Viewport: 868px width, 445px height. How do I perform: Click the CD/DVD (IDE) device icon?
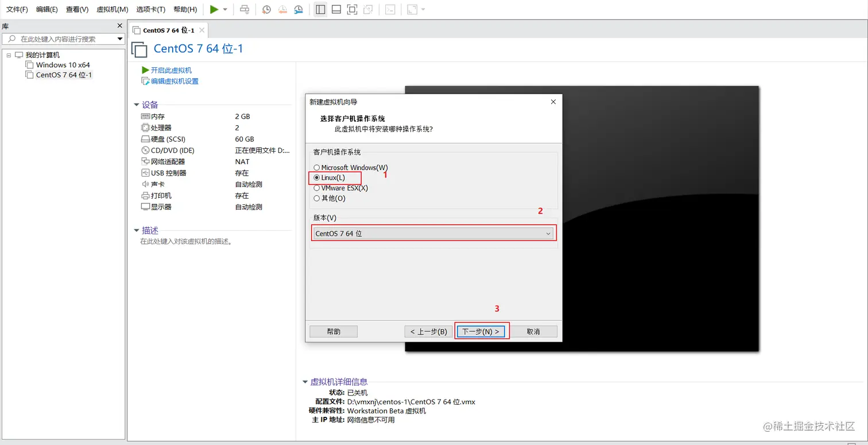(x=145, y=150)
